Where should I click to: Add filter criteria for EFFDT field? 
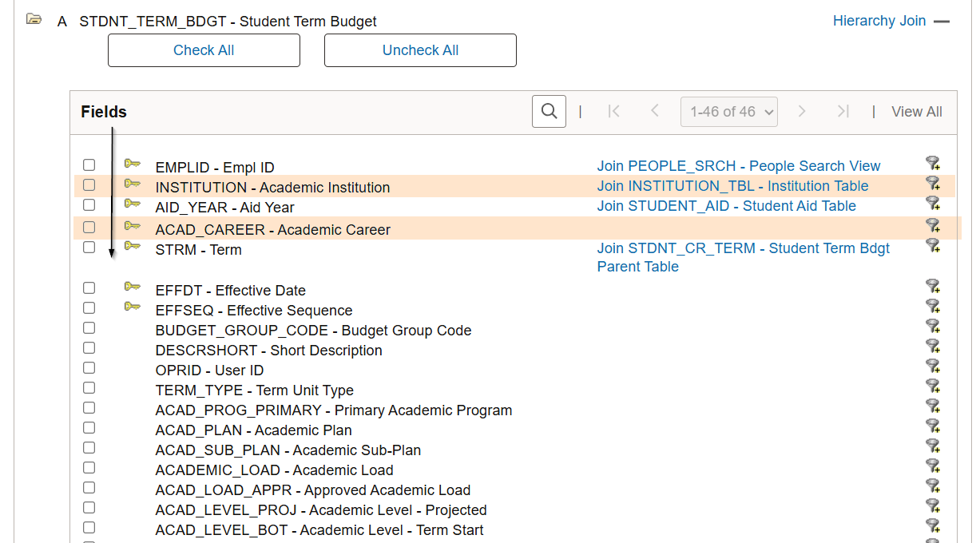click(x=932, y=287)
